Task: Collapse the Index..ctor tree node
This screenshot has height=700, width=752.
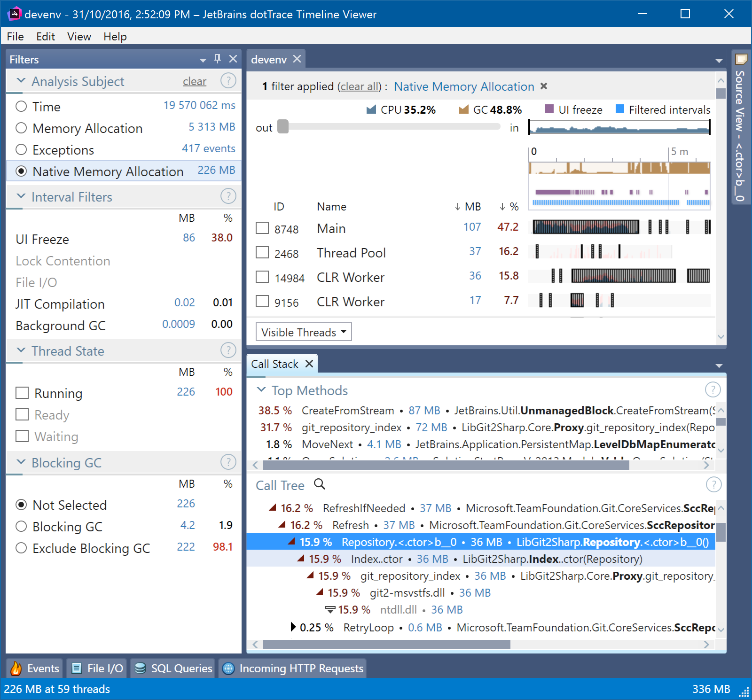Action: [301, 558]
